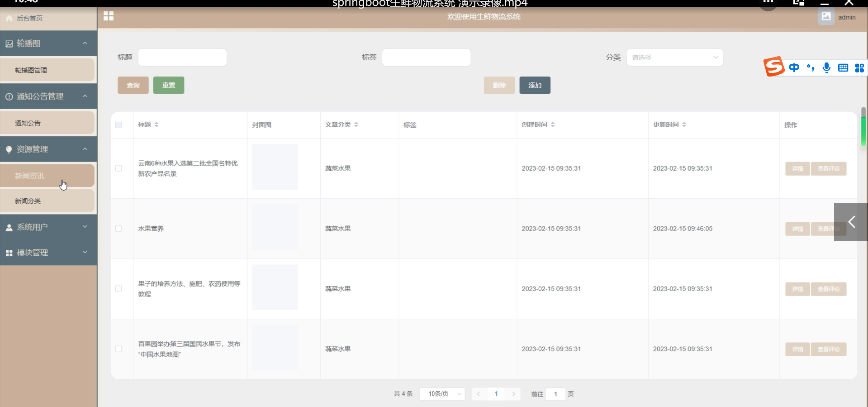Expand the 模块管理 menu chevron
This screenshot has height=407, width=868.
[85, 252]
